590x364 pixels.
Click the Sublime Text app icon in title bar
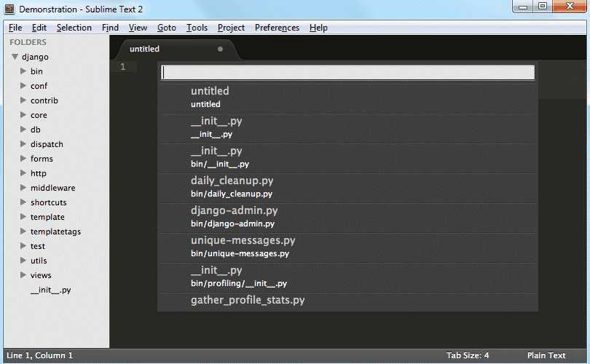tap(9, 9)
